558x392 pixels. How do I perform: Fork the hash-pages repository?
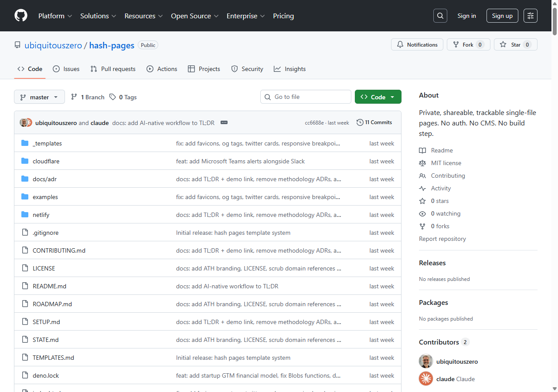click(468, 44)
